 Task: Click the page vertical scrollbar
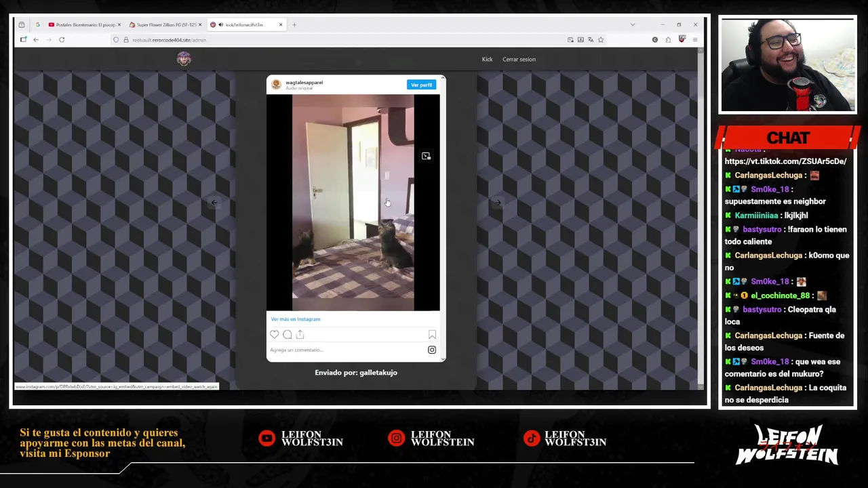[x=701, y=217]
